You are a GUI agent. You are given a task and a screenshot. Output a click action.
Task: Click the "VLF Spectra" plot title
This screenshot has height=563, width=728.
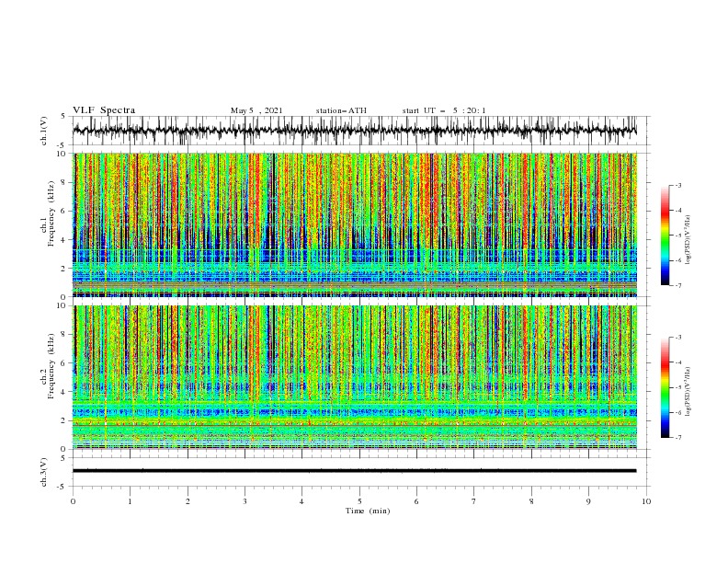pos(104,110)
